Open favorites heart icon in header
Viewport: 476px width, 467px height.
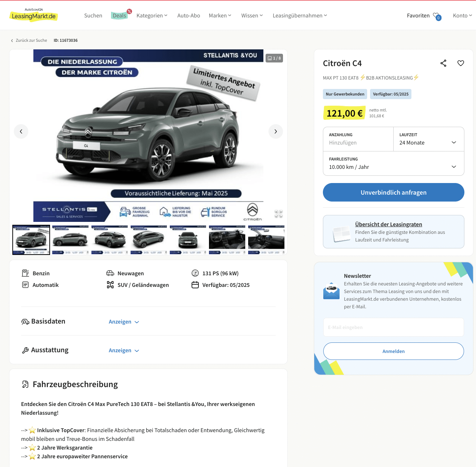pyautogui.click(x=437, y=16)
